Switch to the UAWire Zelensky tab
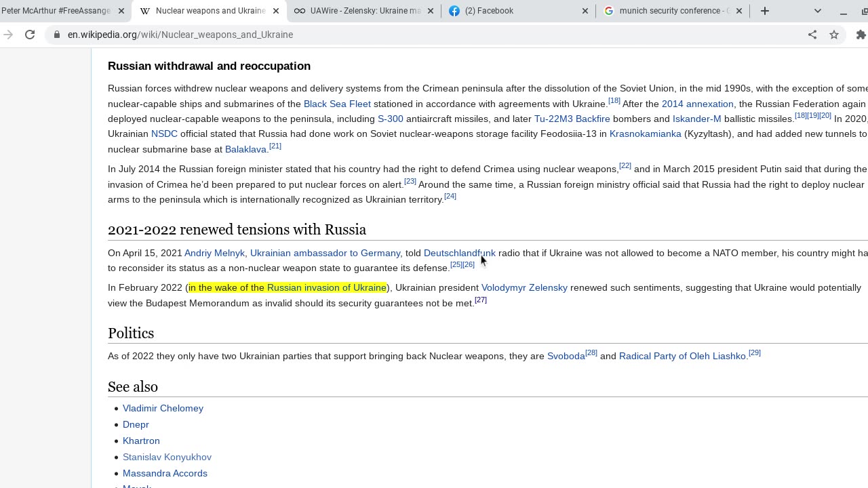This screenshot has width=868, height=488. (363, 11)
